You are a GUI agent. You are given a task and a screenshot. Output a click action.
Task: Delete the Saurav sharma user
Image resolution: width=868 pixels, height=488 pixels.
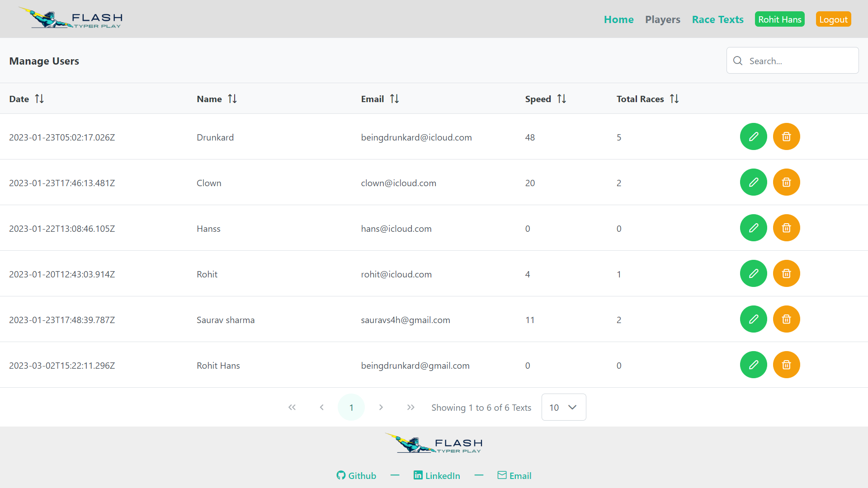pos(786,319)
